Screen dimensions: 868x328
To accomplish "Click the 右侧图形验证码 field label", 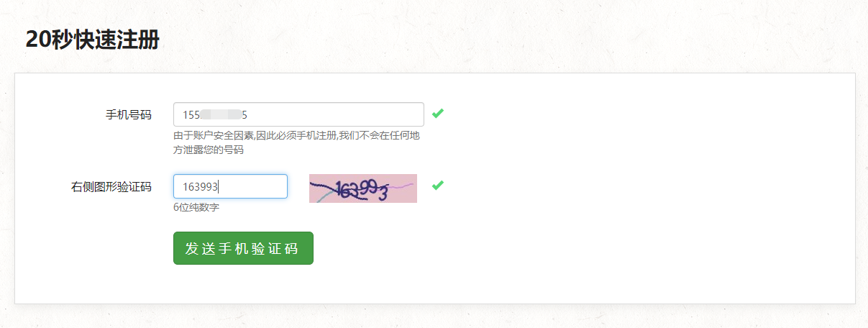I will (111, 186).
